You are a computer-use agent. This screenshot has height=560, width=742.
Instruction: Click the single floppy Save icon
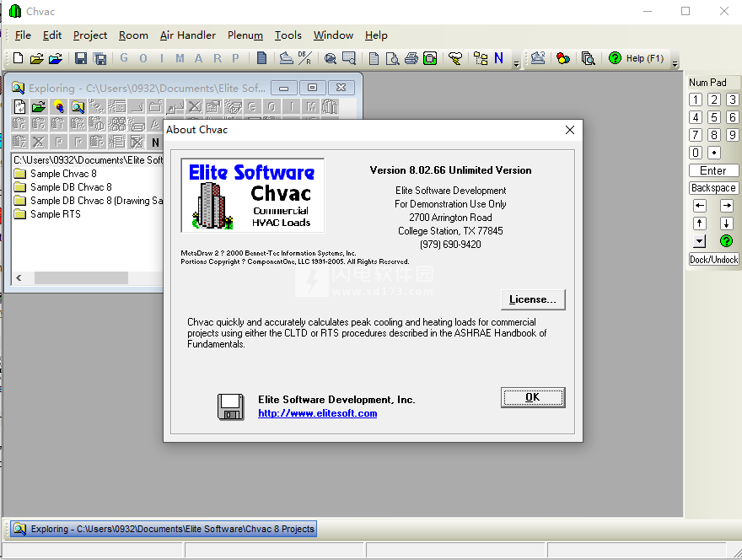point(81,59)
